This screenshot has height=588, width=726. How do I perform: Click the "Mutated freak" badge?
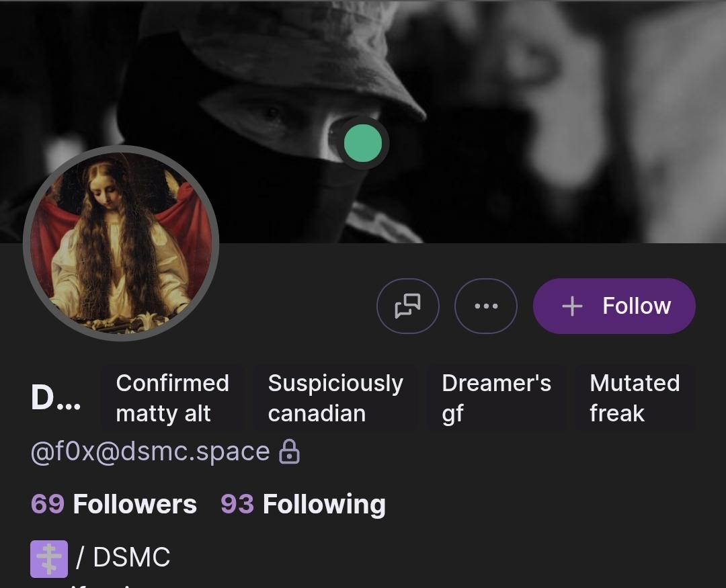(x=635, y=398)
